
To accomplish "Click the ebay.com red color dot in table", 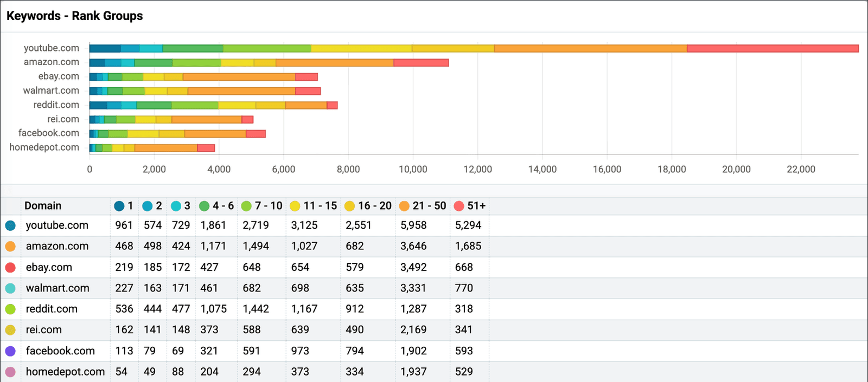I will coord(10,267).
